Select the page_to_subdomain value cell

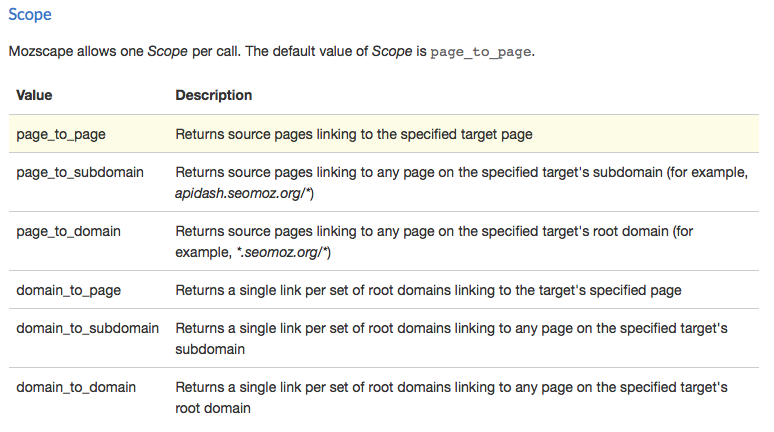point(80,172)
